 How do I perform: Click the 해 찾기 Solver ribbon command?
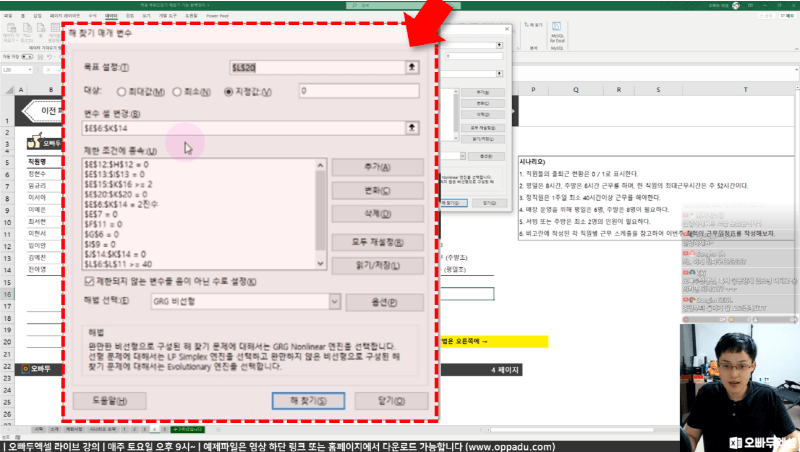(533, 24)
